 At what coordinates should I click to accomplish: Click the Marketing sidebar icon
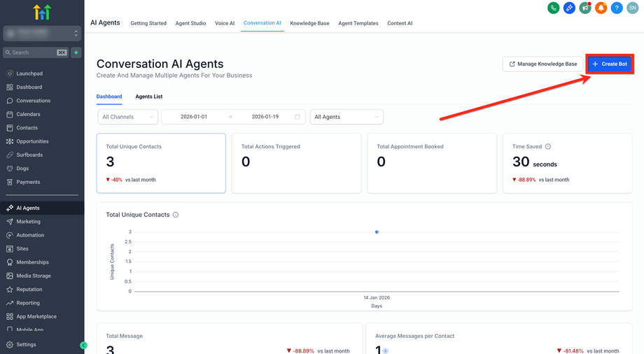10,221
